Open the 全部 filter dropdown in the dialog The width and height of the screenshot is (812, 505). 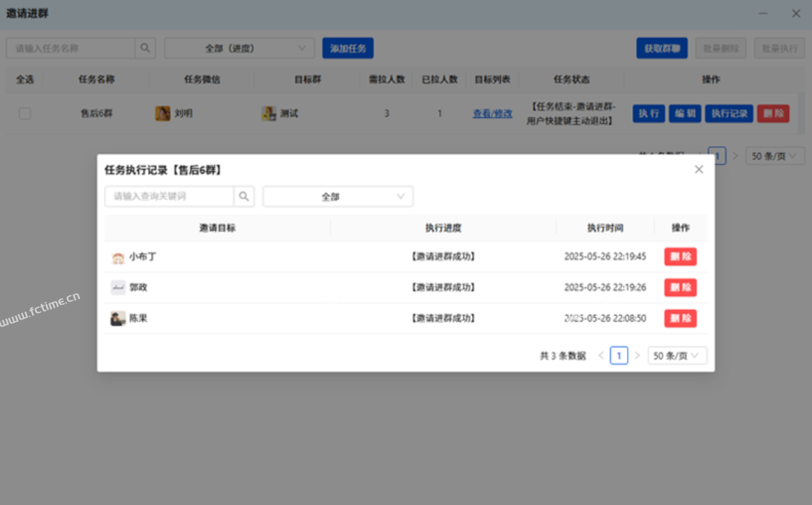(x=338, y=196)
